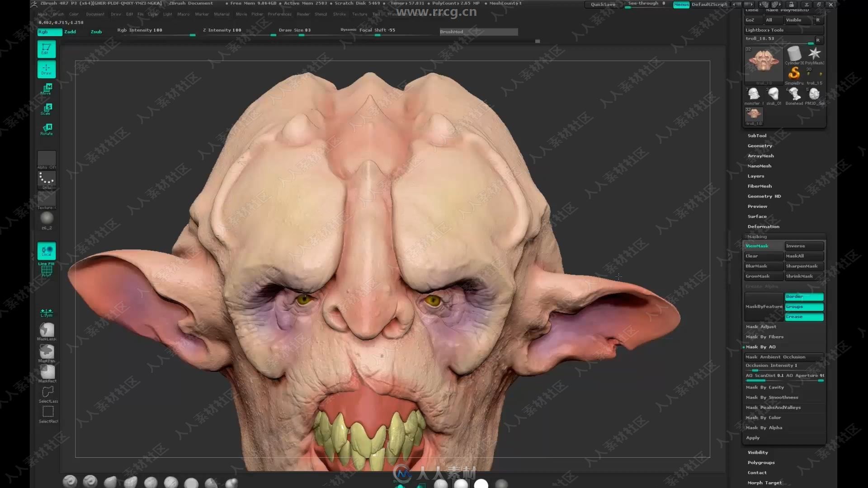868x488 pixels.
Task: Toggle L.Sym local symmetry
Action: 47,312
